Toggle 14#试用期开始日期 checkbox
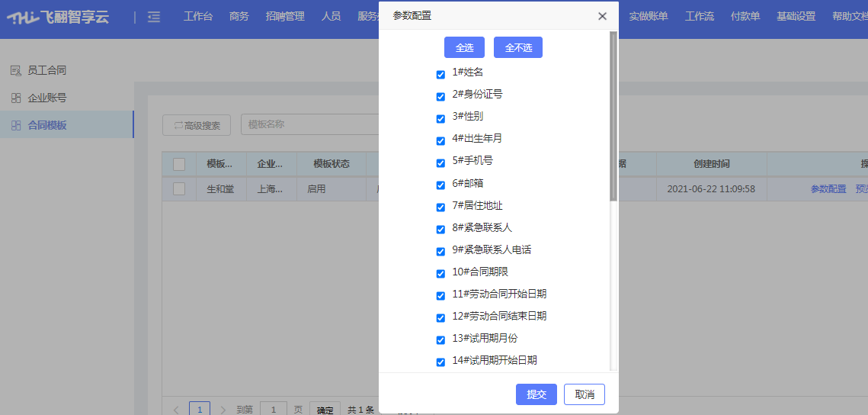 pos(440,362)
